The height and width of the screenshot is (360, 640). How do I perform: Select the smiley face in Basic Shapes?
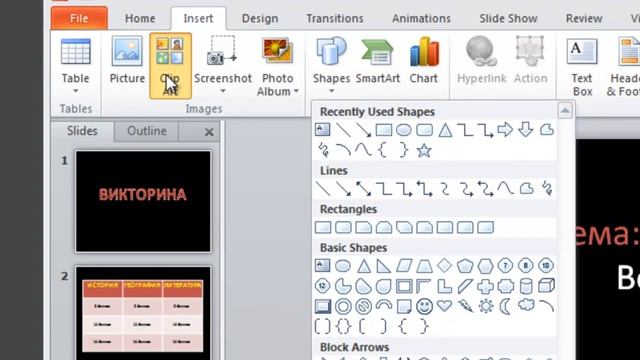tap(424, 306)
